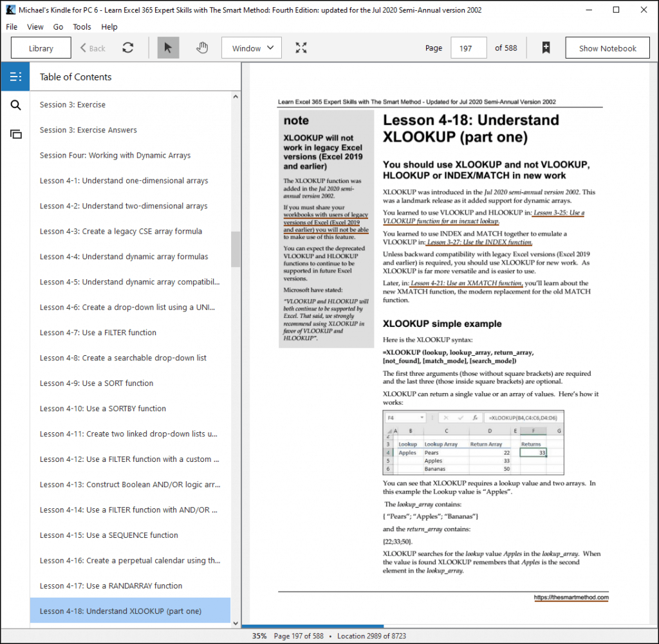
Task: Go to Lesson 4-9: Use a SORT function
Action: tap(130, 383)
